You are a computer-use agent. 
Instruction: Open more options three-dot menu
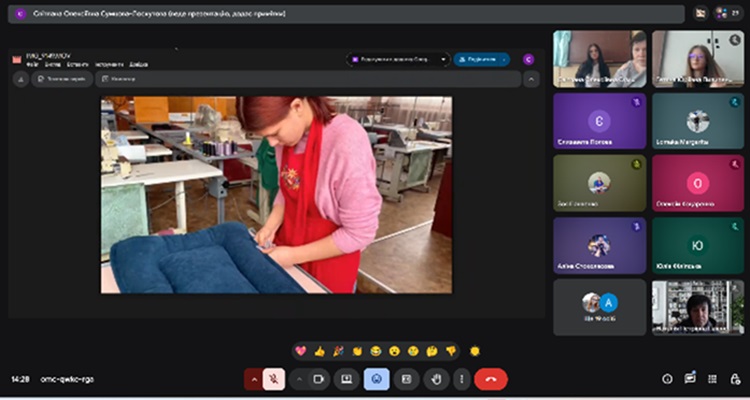(461, 379)
